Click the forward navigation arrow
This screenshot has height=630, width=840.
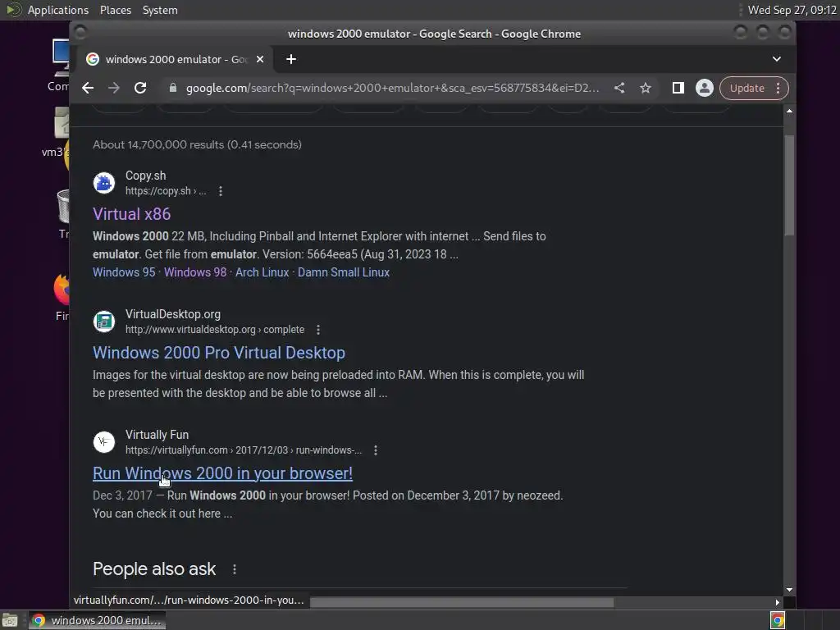(113, 88)
